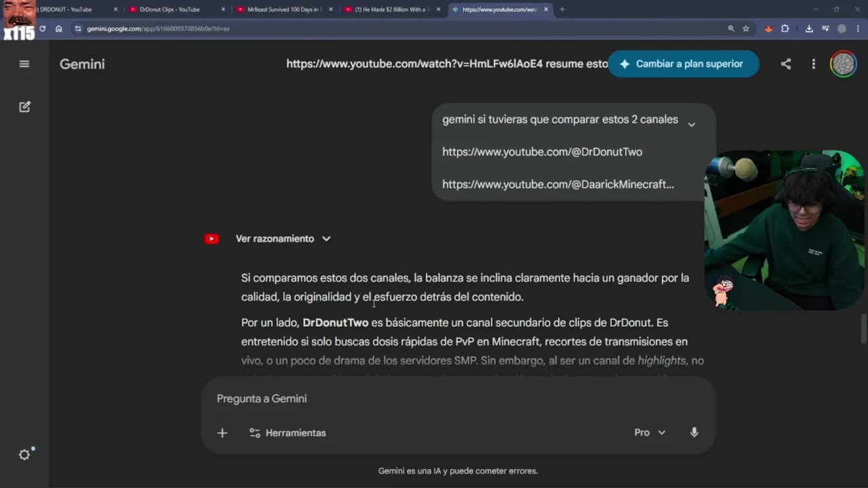Reload the page in browser toolbar
The image size is (868, 488).
coord(42,28)
